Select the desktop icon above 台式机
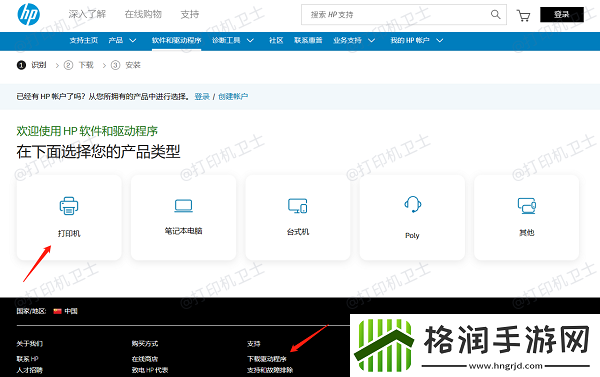Screen dimensions: 600x377 298,206
